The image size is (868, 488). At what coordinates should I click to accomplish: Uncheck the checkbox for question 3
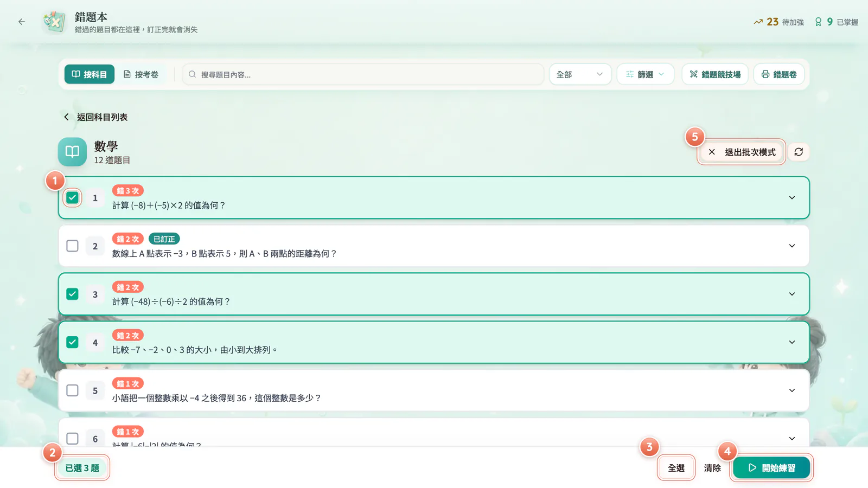(72, 294)
